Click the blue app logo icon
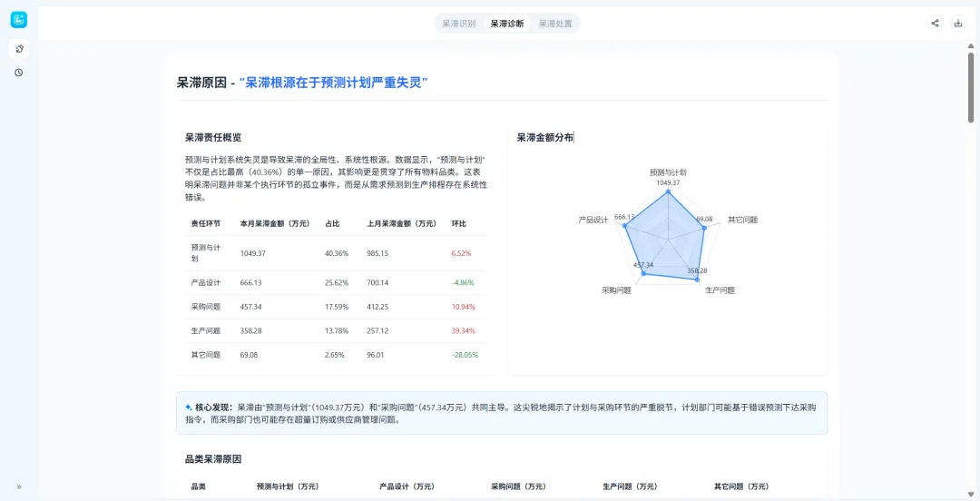This screenshot has width=980, height=501. [18, 20]
